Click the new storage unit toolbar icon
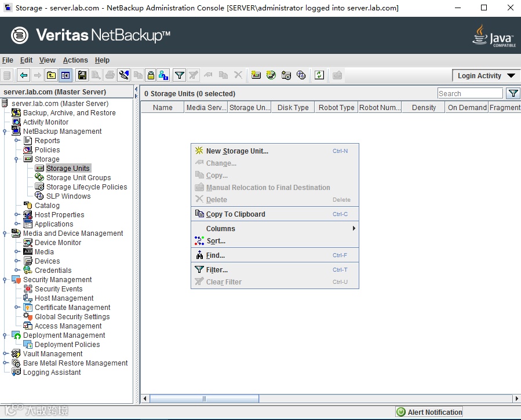 256,75
